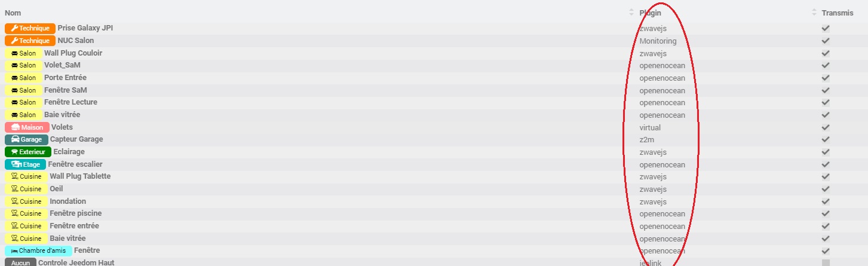Viewport: 868px width, 266px height.
Task: Open the Fenêtre Lecture equipment
Action: click(x=70, y=102)
